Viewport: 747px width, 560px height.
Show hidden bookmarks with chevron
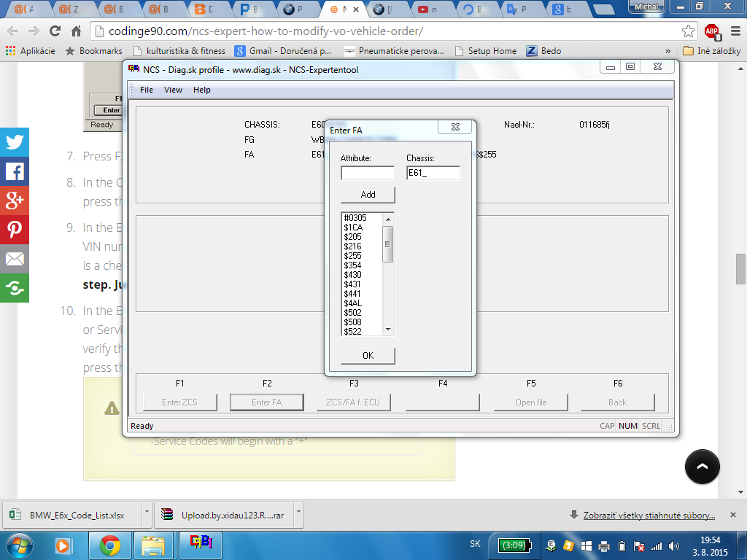click(x=668, y=51)
